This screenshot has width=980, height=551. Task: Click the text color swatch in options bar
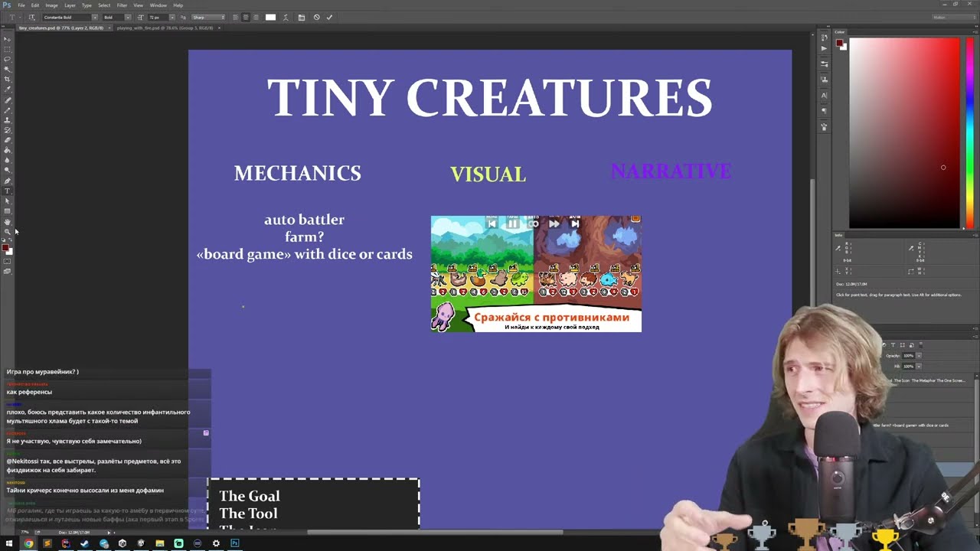coord(270,18)
